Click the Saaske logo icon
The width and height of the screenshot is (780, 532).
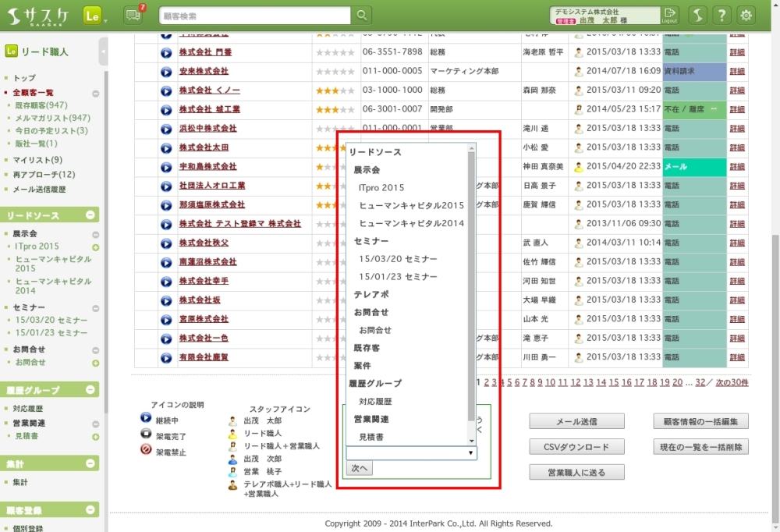click(x=38, y=16)
